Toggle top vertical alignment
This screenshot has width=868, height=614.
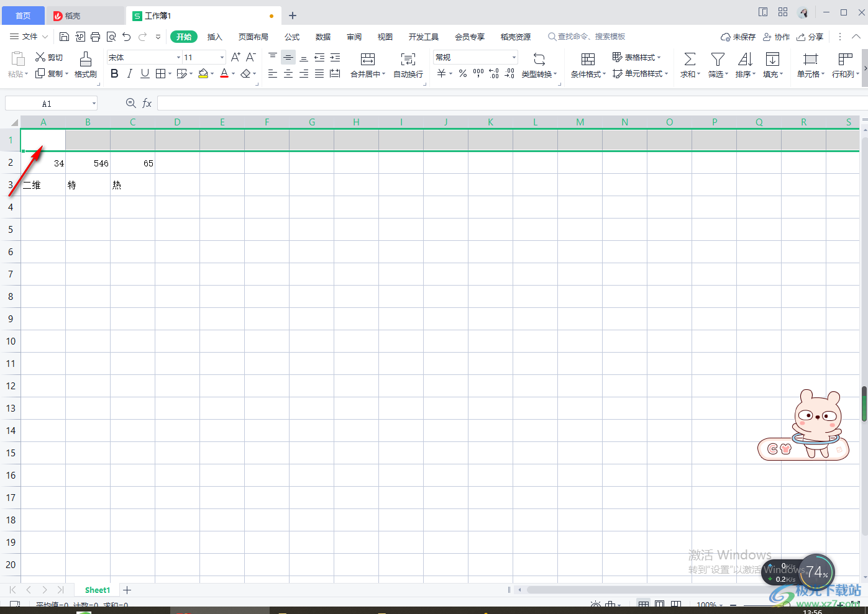(273, 57)
